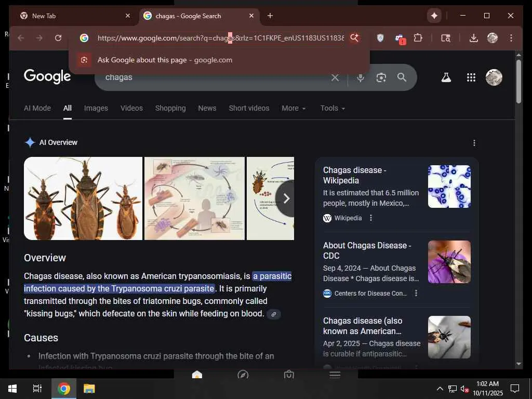The height and width of the screenshot is (399, 532).
Task: Open a new tab with plus button
Action: pos(270,16)
